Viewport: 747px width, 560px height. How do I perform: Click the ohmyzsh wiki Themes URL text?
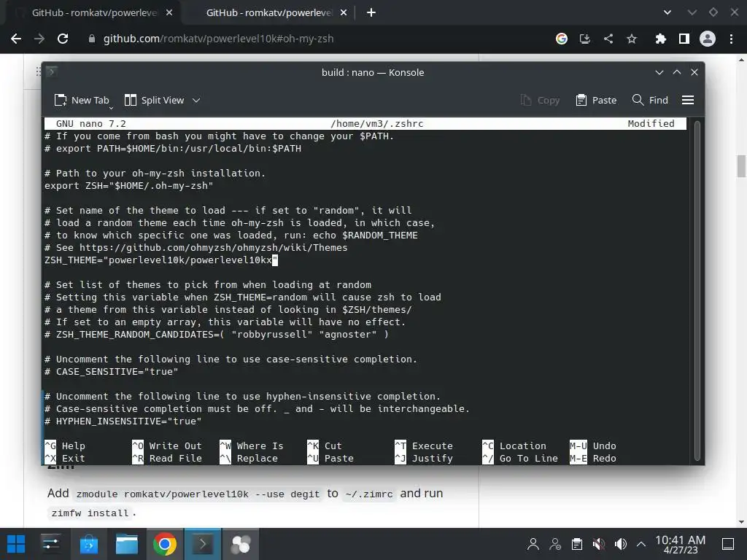214,248
